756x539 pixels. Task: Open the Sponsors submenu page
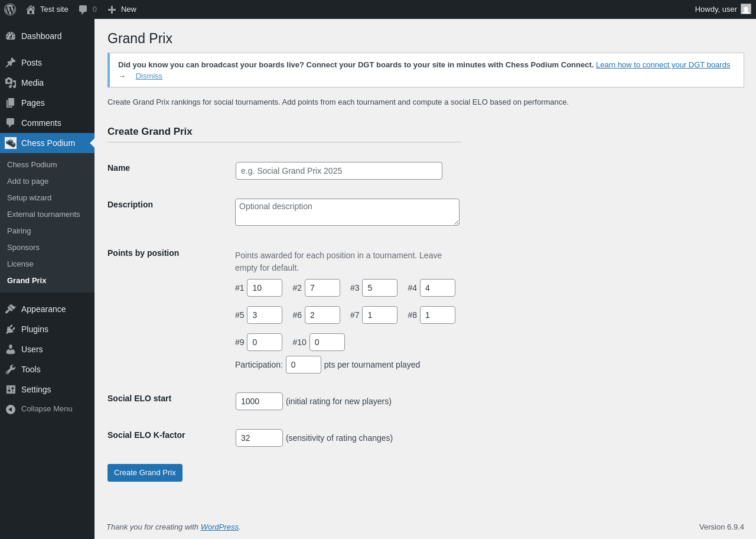pyautogui.click(x=23, y=247)
